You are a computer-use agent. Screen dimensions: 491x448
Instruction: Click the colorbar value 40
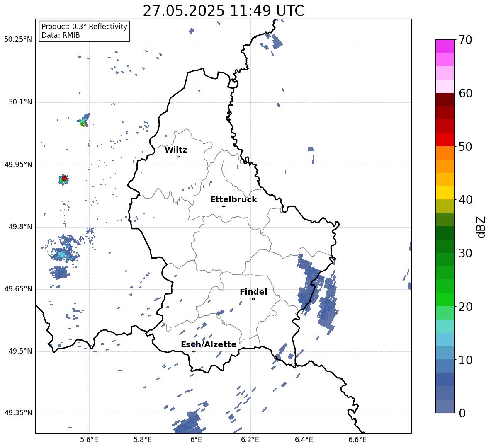pyautogui.click(x=465, y=200)
